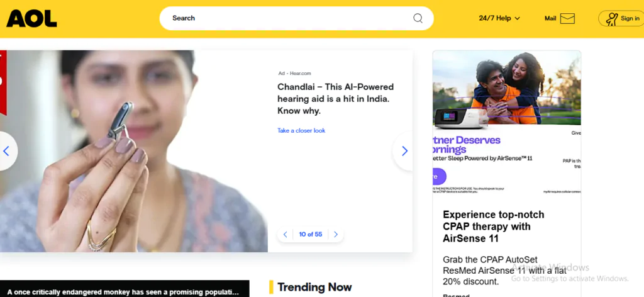Image resolution: width=644 pixels, height=297 pixels.
Task: Click the magnifying glass search icon
Action: click(418, 18)
